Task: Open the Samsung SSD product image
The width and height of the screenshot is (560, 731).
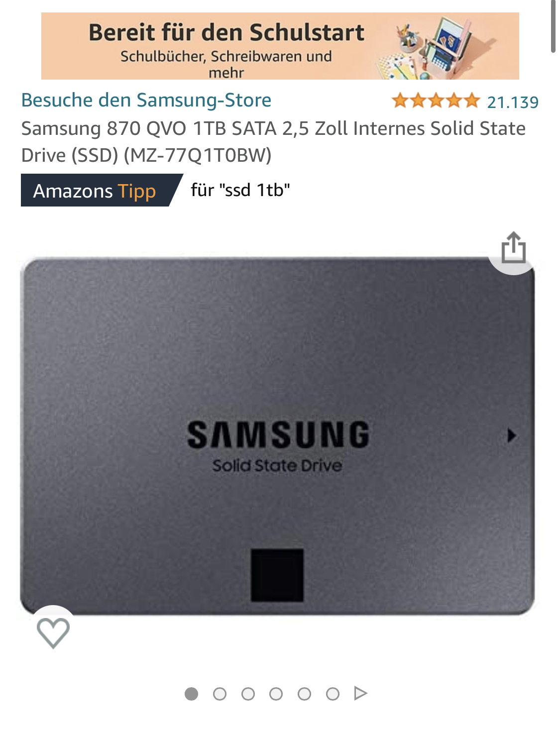Action: 277,436
